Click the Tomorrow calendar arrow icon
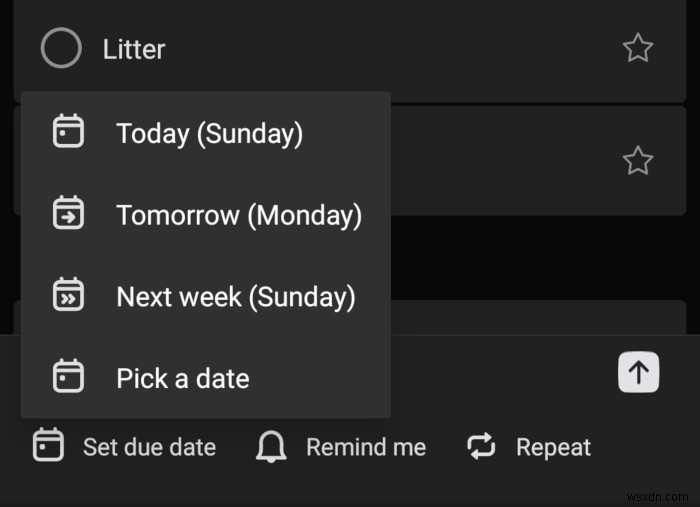 tap(68, 212)
